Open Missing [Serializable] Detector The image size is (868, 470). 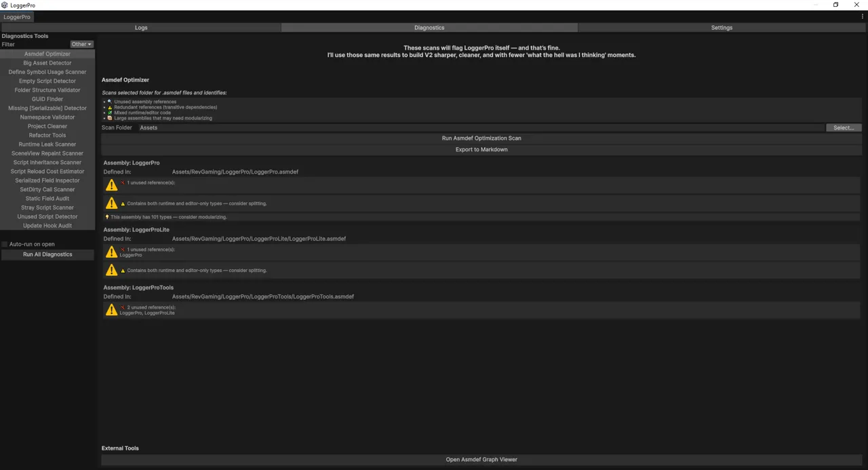(47, 108)
